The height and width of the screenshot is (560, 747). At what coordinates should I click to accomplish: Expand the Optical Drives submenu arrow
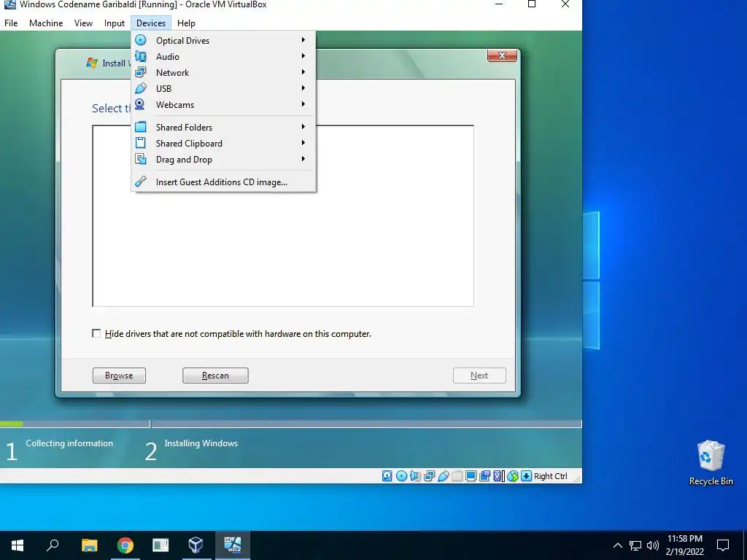(x=303, y=40)
